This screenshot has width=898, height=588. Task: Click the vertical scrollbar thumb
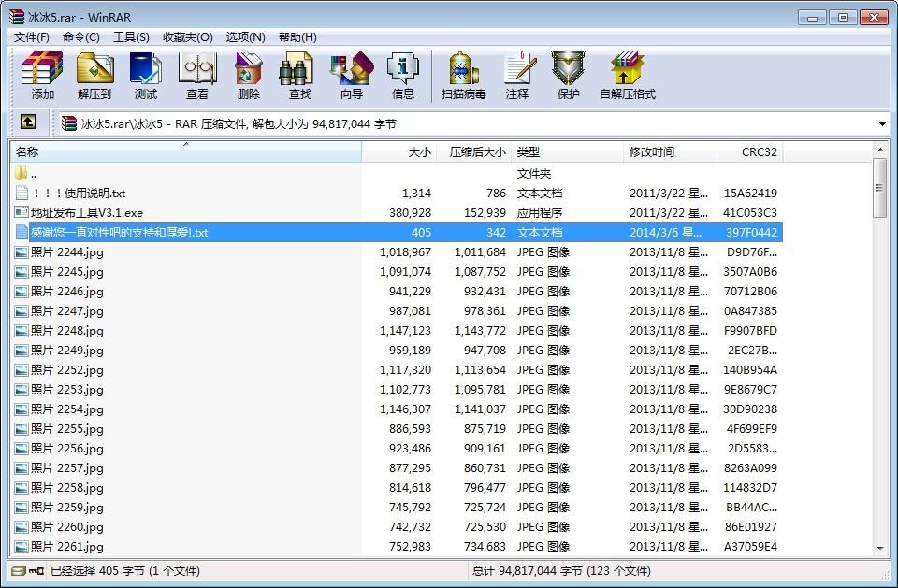tap(879, 188)
